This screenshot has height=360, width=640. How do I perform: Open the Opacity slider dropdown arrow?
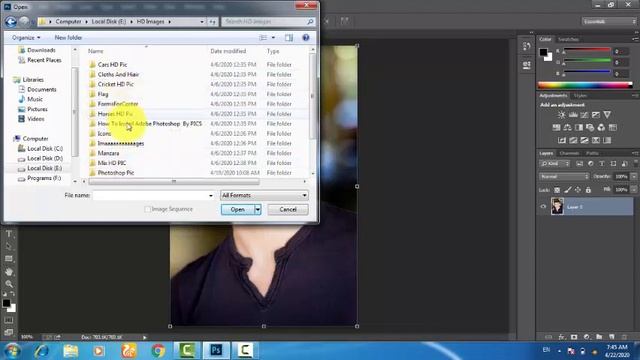pyautogui.click(x=634, y=176)
